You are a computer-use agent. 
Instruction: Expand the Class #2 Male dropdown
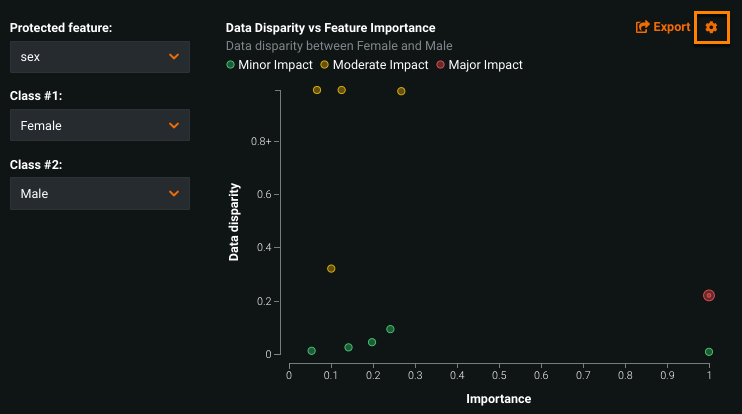pyautogui.click(x=100, y=194)
